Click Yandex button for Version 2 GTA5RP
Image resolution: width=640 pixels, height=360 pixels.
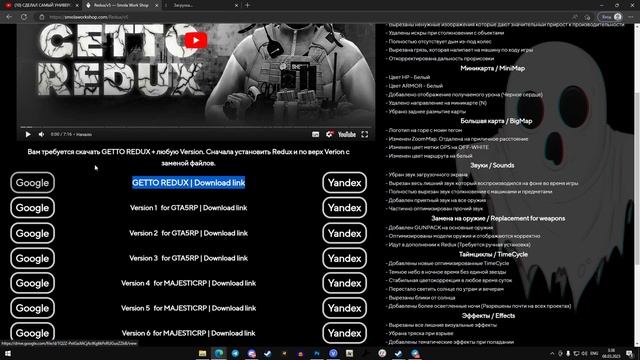(344, 233)
